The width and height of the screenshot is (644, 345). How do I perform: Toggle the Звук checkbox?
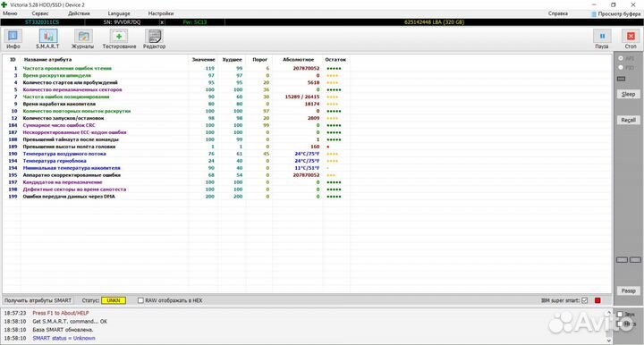coord(620,315)
